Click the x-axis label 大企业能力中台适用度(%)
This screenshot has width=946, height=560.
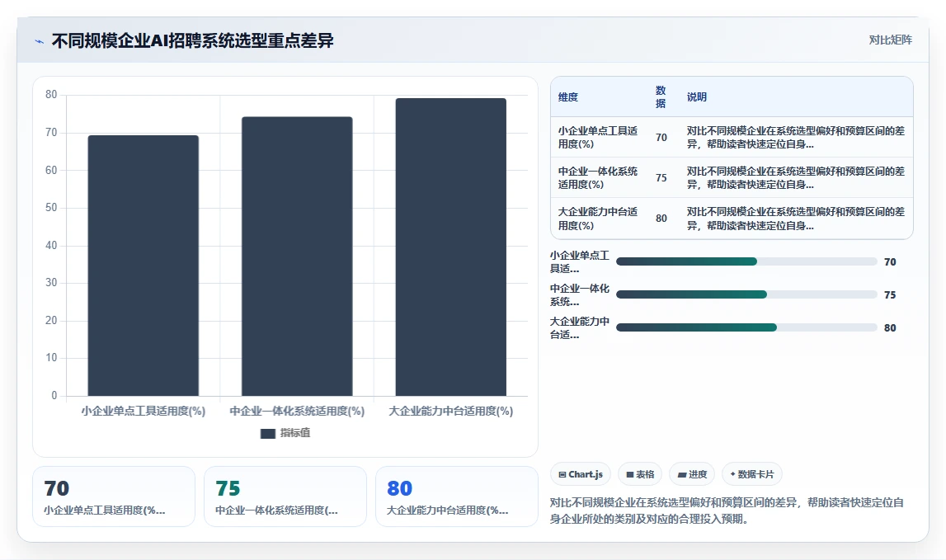tap(450, 412)
